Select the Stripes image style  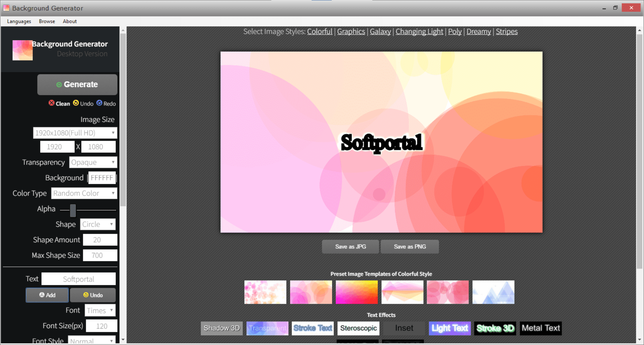(507, 32)
